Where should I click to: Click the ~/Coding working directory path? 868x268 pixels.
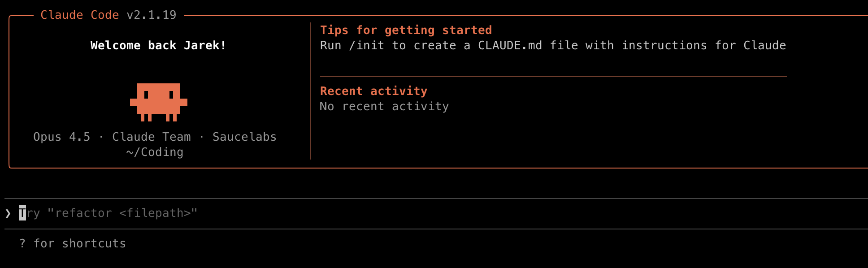click(155, 152)
